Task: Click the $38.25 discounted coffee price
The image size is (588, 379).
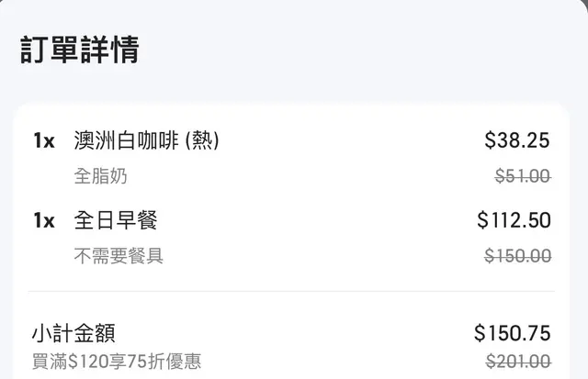Action: pyautogui.click(x=516, y=140)
